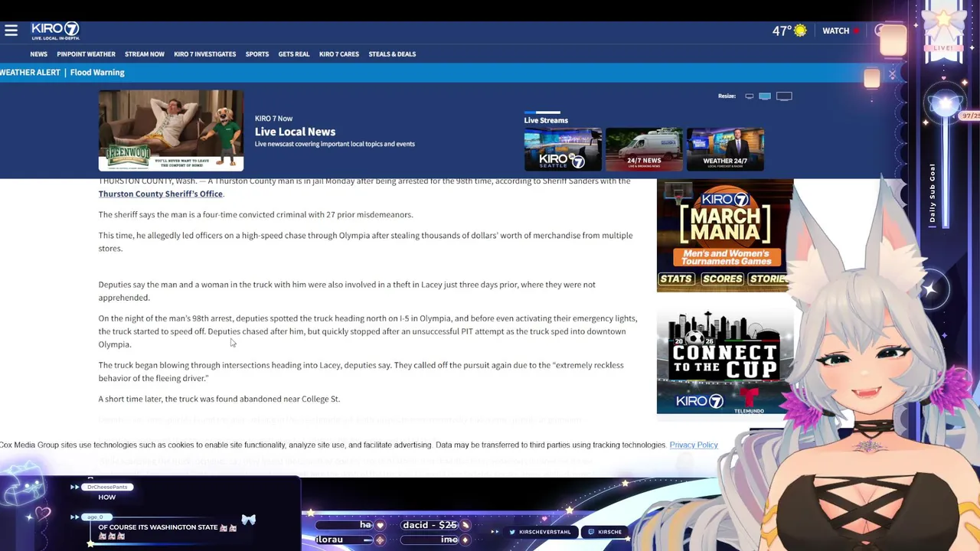Click the Greenwood furniture ad video
The image size is (980, 551).
tap(171, 130)
